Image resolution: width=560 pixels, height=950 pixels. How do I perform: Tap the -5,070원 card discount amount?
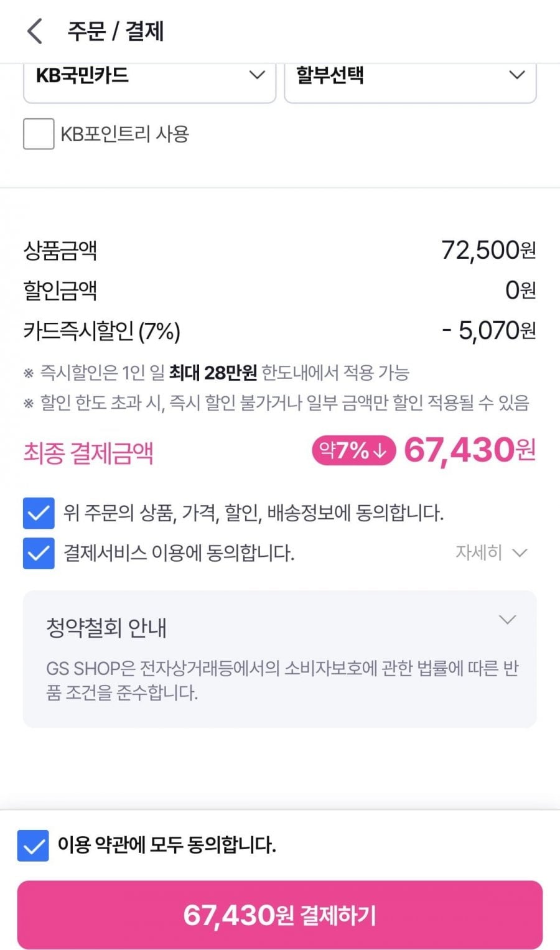(488, 331)
